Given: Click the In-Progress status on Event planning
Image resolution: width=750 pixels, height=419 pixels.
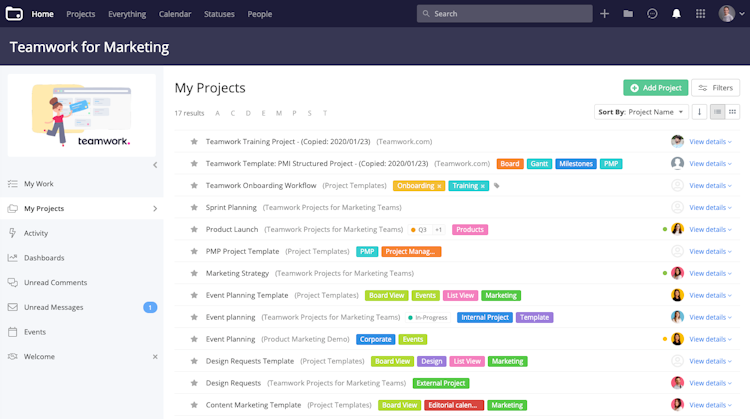Looking at the screenshot, I should coord(428,318).
